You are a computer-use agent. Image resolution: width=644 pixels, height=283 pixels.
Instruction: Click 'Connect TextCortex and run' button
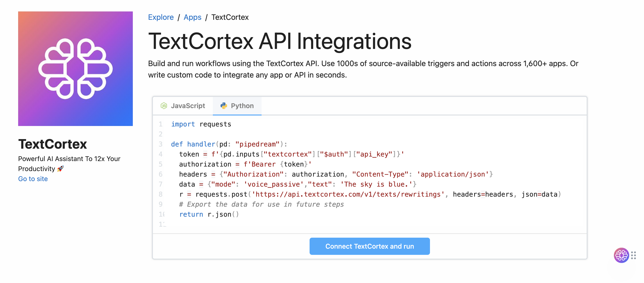point(370,246)
